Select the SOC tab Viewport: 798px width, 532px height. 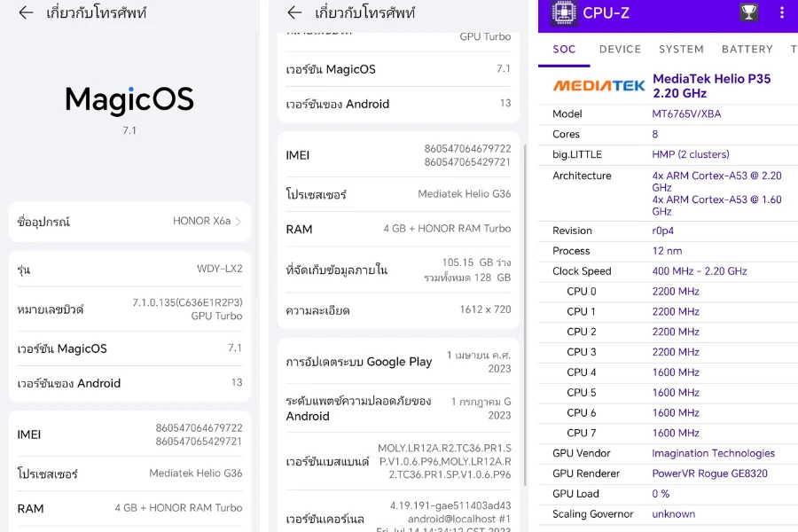coord(564,50)
